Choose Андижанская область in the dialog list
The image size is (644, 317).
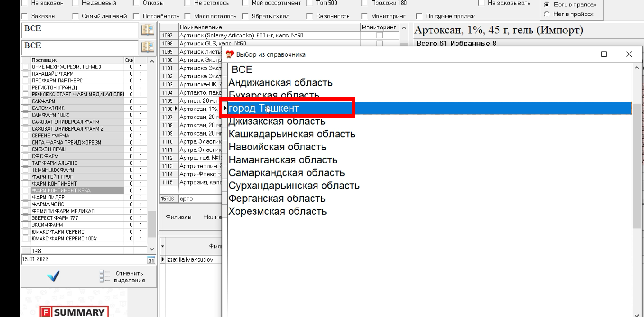pos(281,82)
